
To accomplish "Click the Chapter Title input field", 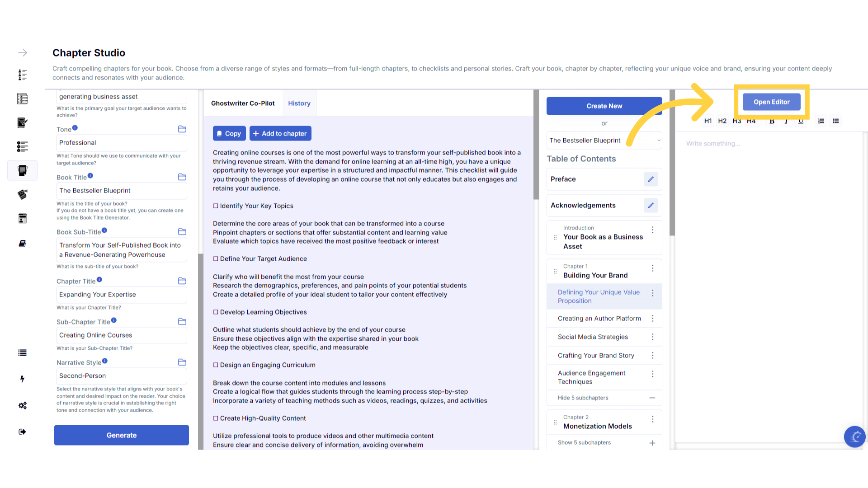I will click(121, 295).
